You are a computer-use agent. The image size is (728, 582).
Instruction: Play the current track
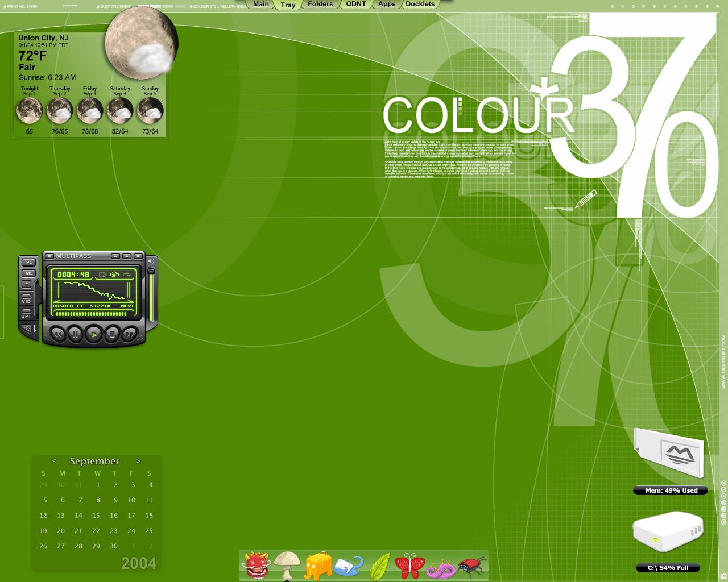click(94, 334)
